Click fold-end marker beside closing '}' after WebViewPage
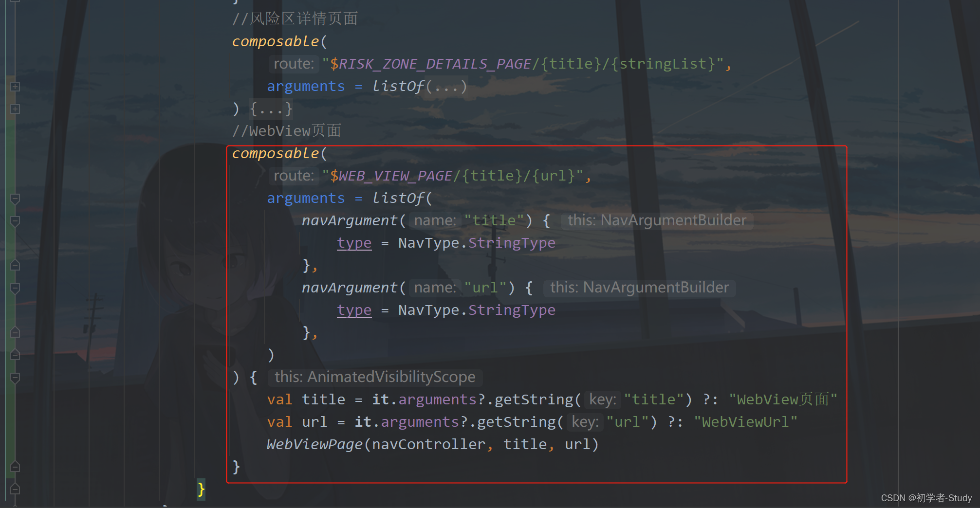Viewport: 980px width, 508px height. (x=15, y=467)
